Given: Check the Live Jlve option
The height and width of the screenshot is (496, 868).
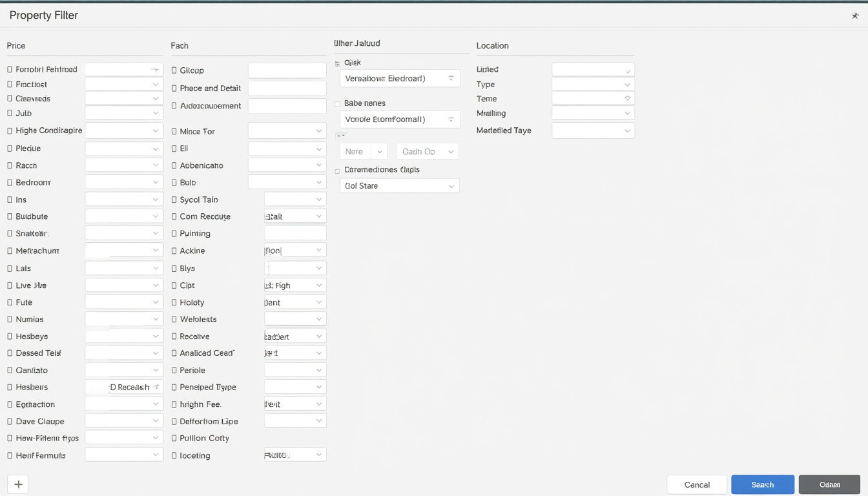Looking at the screenshot, I should click(x=10, y=285).
